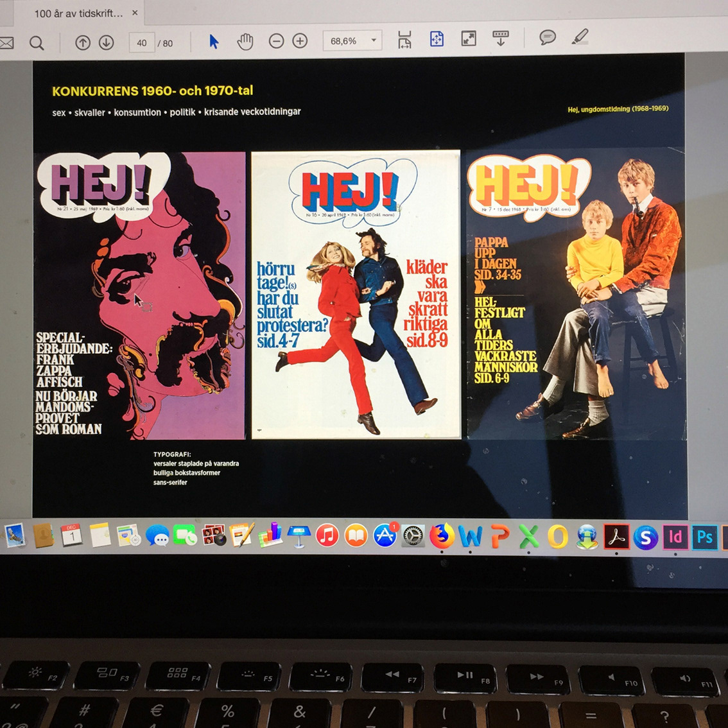Image resolution: width=728 pixels, height=728 pixels.
Task: Open Microsoft Excel in dock
Action: tap(528, 537)
